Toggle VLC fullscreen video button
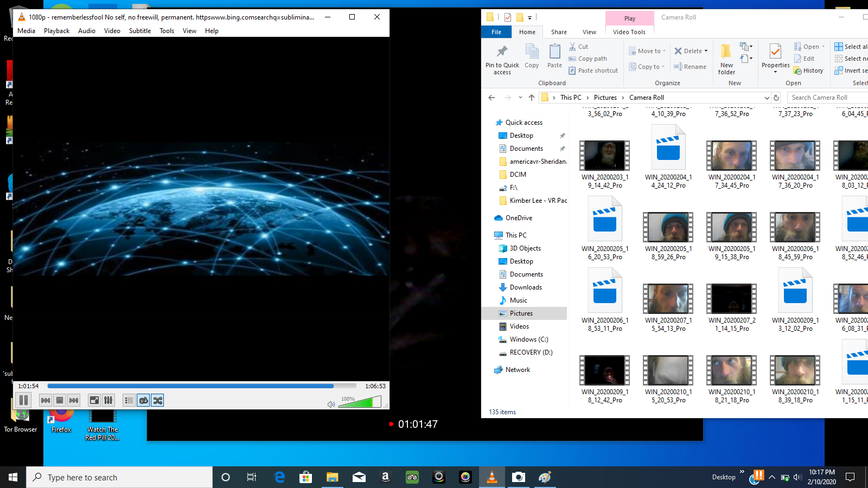 pos(94,400)
